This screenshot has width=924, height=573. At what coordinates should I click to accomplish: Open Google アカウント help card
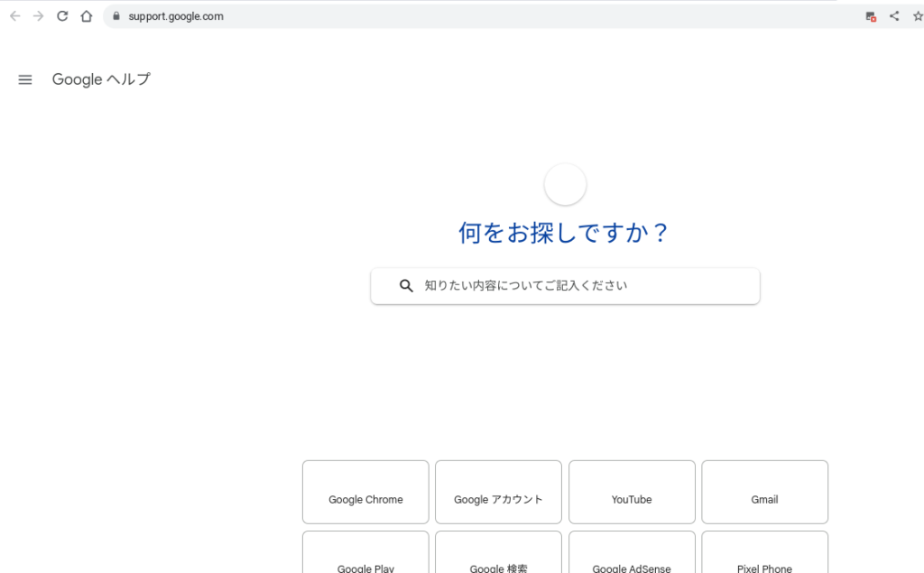point(498,492)
